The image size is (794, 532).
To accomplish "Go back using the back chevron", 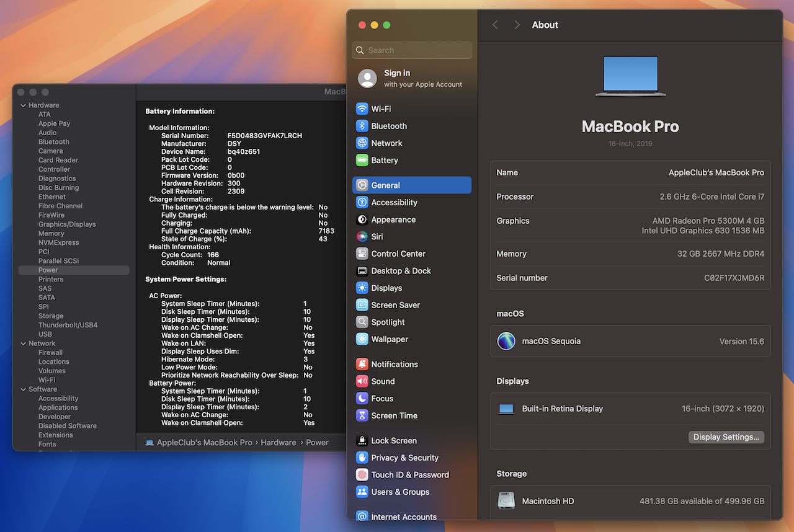I will 495,25.
